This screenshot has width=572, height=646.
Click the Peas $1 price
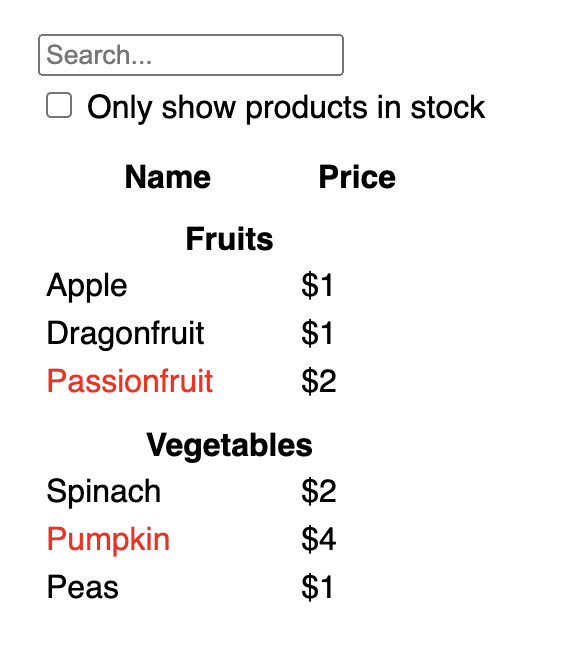[317, 587]
